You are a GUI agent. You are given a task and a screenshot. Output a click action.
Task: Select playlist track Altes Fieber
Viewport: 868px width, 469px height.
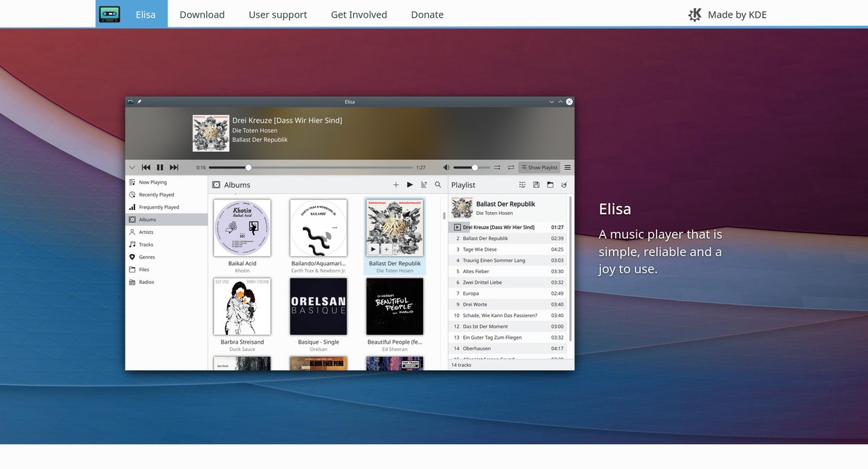(x=508, y=271)
